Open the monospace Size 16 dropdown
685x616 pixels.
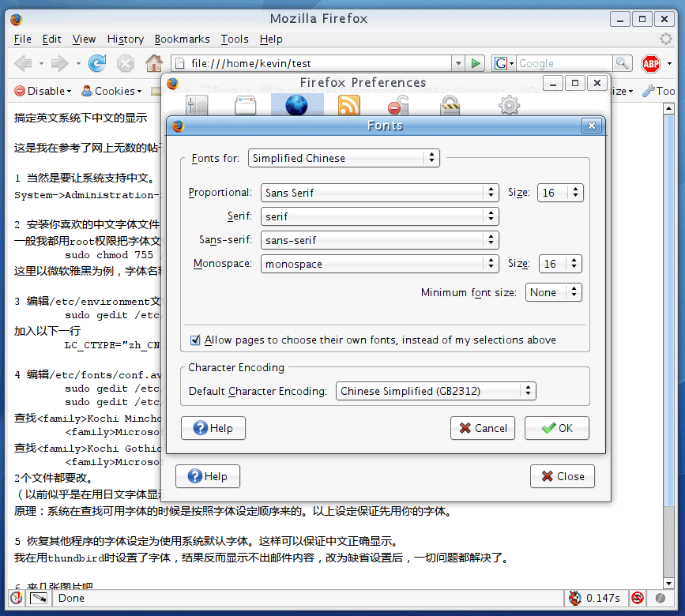click(x=560, y=264)
